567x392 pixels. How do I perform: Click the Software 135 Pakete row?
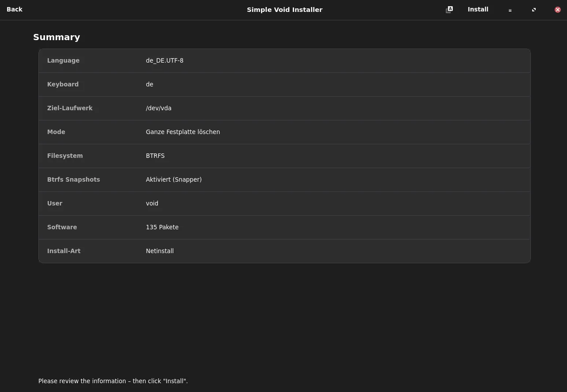click(x=284, y=227)
